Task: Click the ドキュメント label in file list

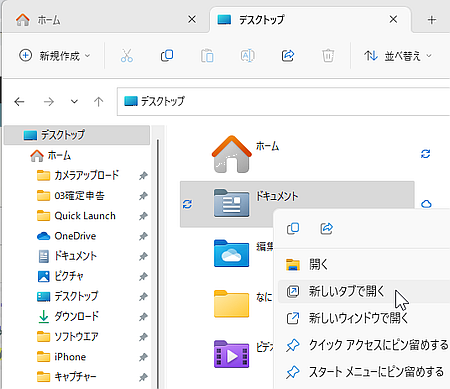Action: tap(277, 196)
